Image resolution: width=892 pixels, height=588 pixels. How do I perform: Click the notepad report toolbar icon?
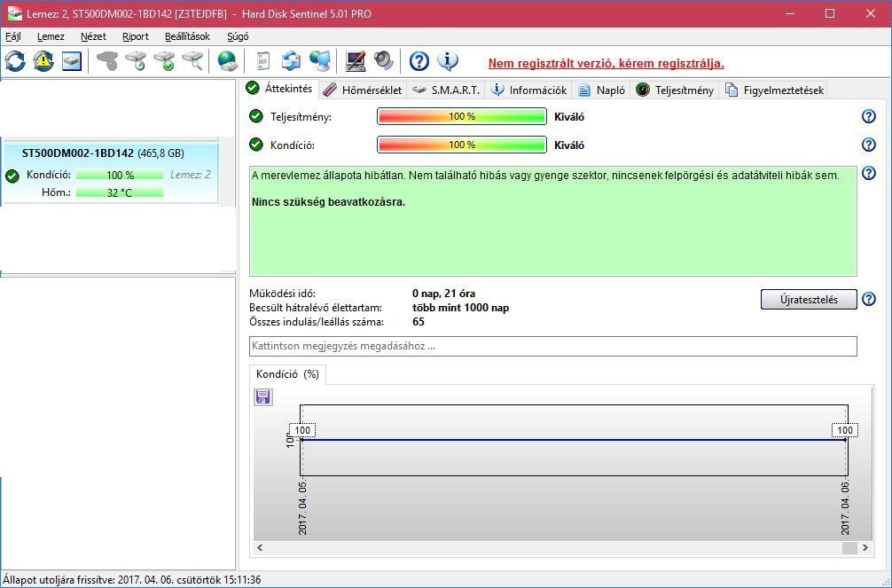262,61
